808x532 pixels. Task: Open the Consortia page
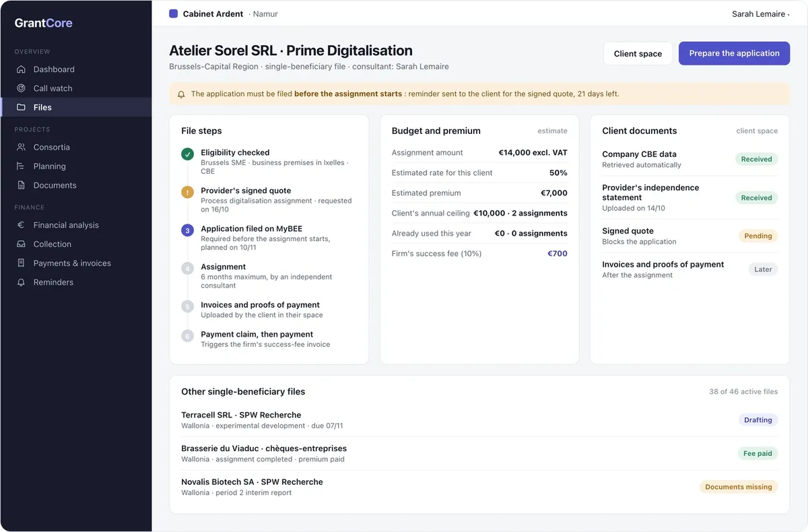point(76,147)
